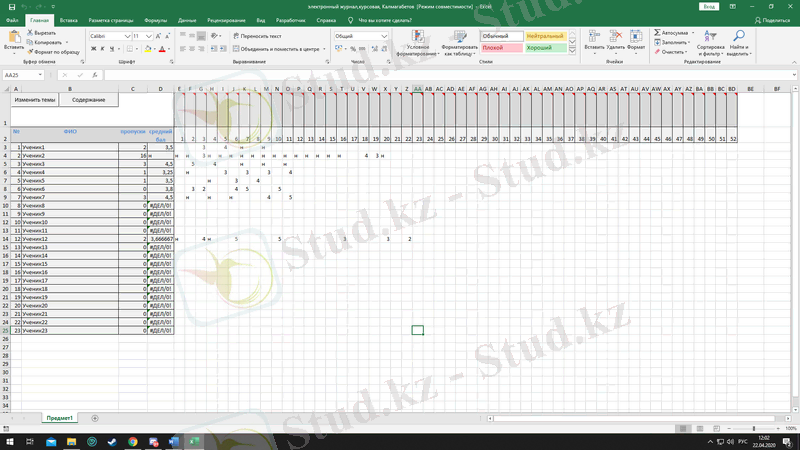Click the decrease indent icon

coord(214,49)
